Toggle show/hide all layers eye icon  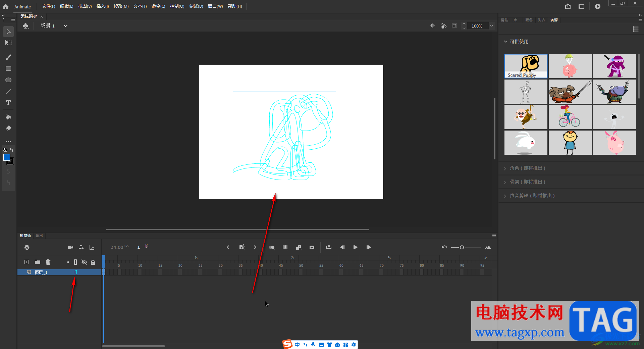(84, 262)
